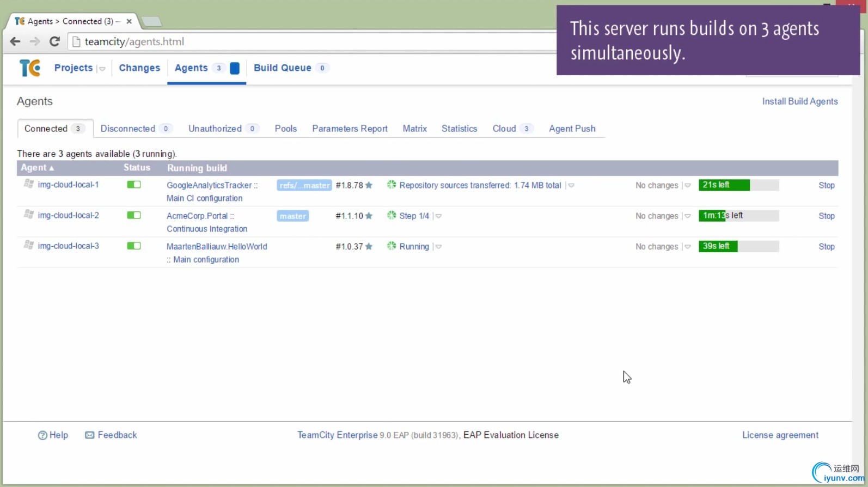Click the TeamCity logo icon

(x=30, y=68)
